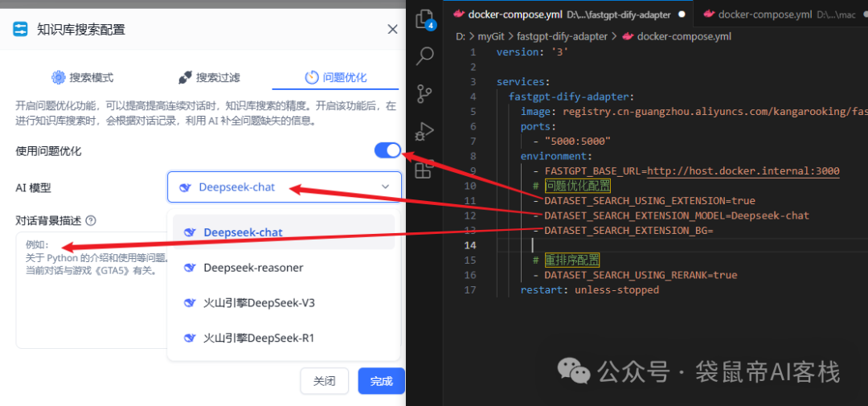Image resolution: width=868 pixels, height=406 pixels.
Task: Choose Deepseek-reasoner from the model list
Action: (284, 268)
